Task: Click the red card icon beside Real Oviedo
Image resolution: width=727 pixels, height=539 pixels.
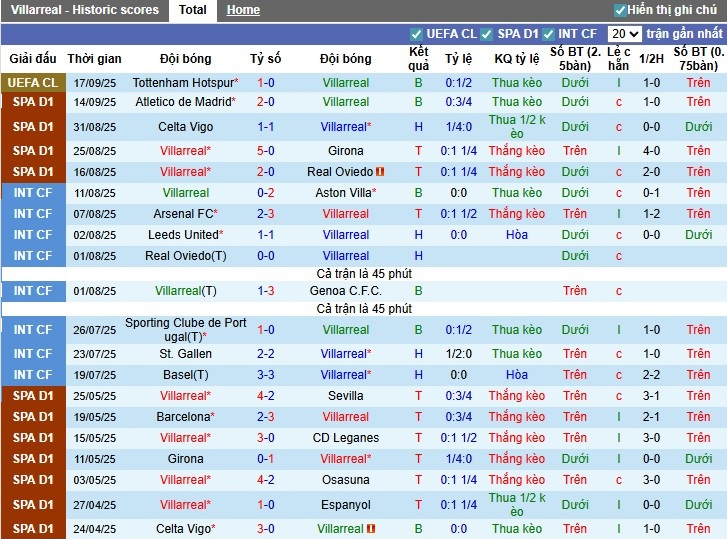Action: point(381,172)
